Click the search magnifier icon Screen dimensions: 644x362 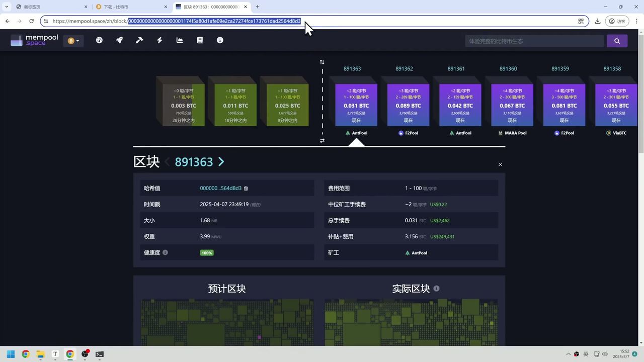click(617, 41)
